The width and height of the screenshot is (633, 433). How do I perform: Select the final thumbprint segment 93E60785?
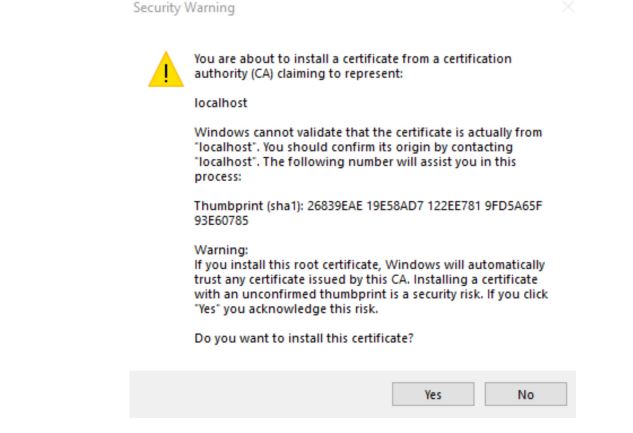click(x=221, y=221)
